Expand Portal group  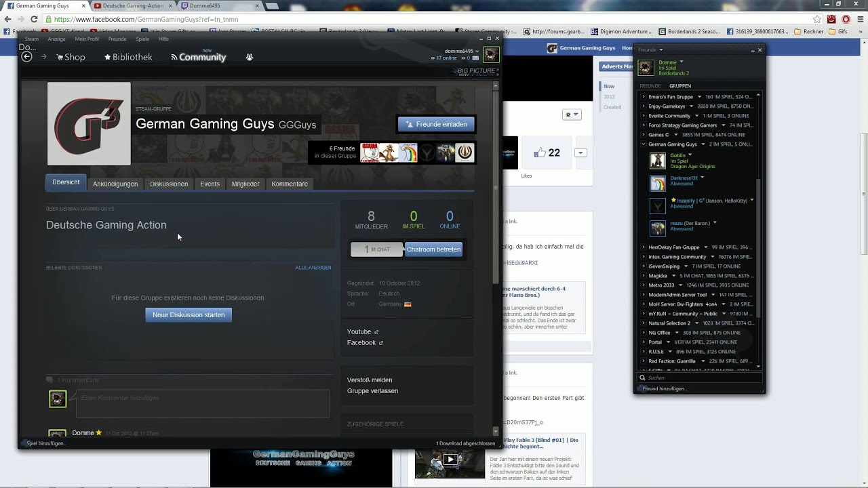644,342
